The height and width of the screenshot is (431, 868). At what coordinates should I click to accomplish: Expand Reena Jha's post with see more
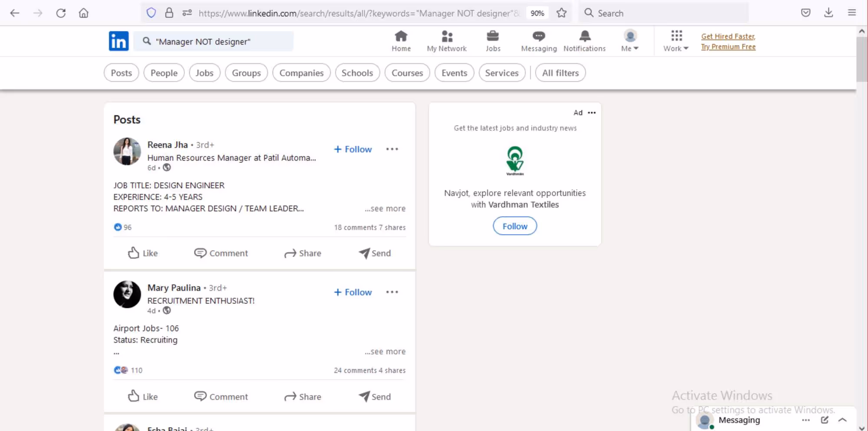385,208
